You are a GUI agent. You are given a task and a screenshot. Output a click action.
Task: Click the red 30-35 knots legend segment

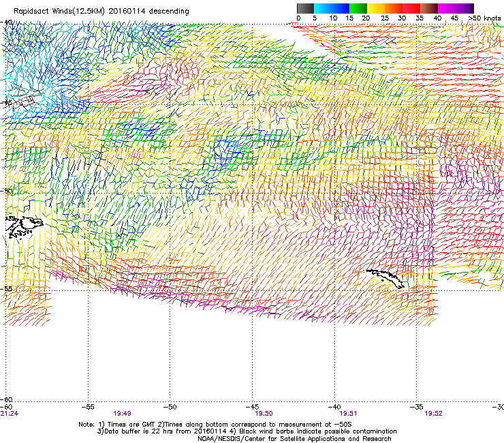[411, 8]
